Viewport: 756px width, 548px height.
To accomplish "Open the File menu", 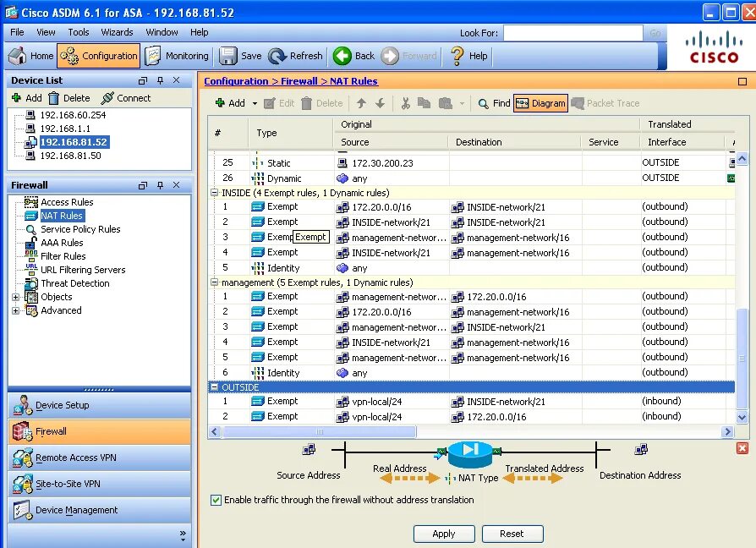I will pos(17,32).
